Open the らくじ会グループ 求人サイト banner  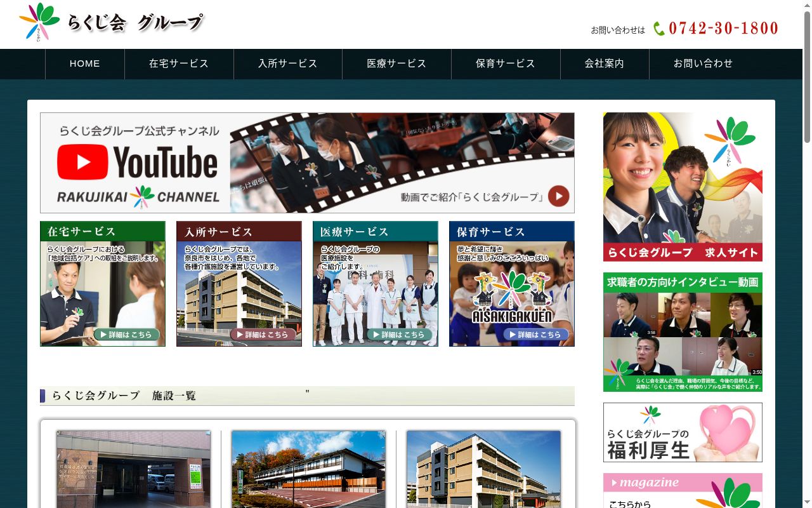(x=683, y=187)
